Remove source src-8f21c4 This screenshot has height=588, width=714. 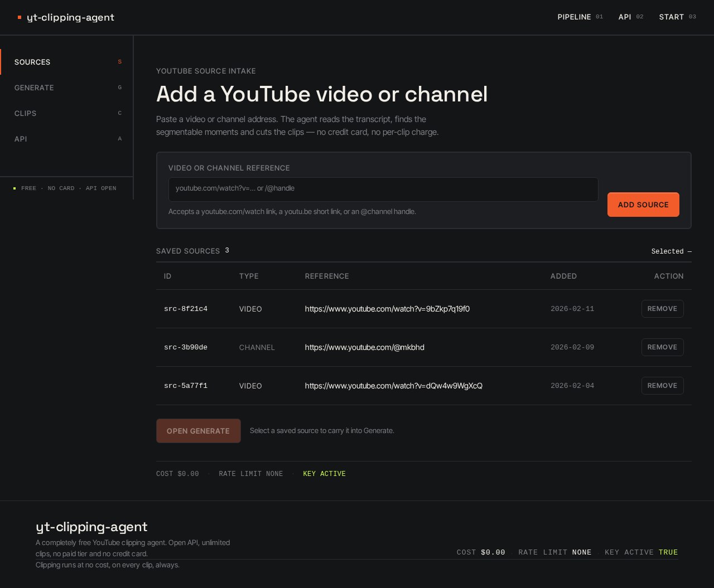pyautogui.click(x=662, y=309)
